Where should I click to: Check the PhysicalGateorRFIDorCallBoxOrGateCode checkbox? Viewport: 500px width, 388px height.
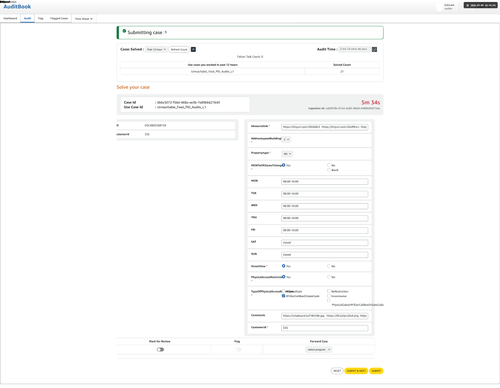pyautogui.click(x=329, y=301)
